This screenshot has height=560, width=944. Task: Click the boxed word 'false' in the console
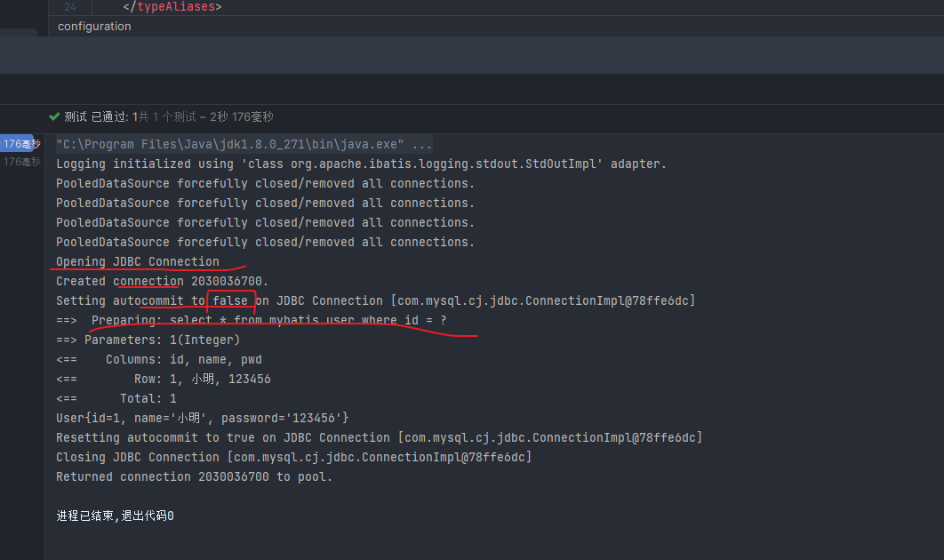(230, 300)
